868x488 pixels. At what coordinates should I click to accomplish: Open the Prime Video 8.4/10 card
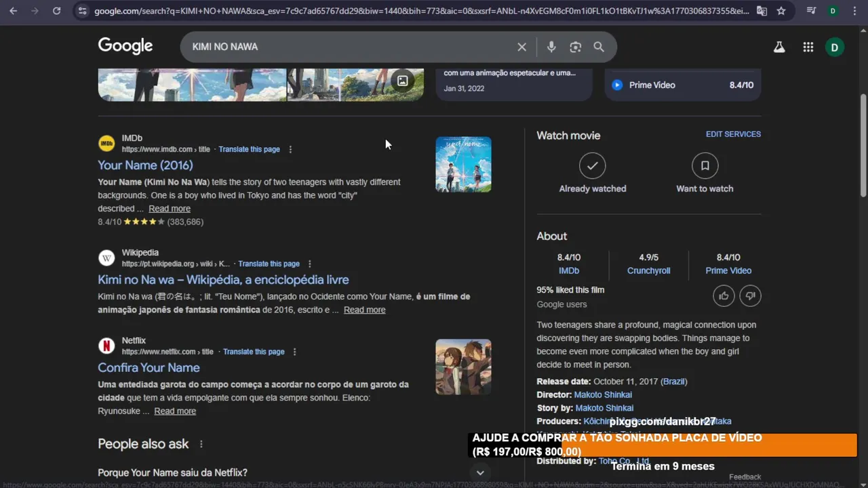click(682, 85)
